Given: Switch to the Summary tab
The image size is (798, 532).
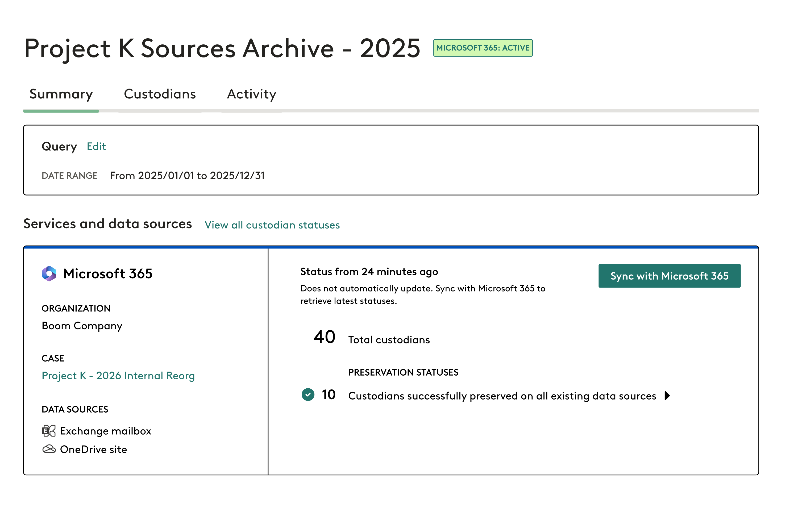Looking at the screenshot, I should [61, 94].
